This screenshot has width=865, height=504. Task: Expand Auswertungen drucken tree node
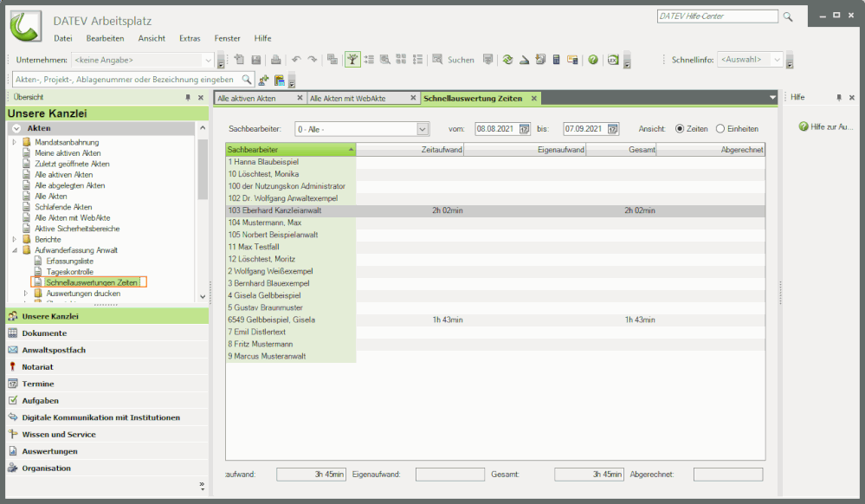pyautogui.click(x=25, y=294)
